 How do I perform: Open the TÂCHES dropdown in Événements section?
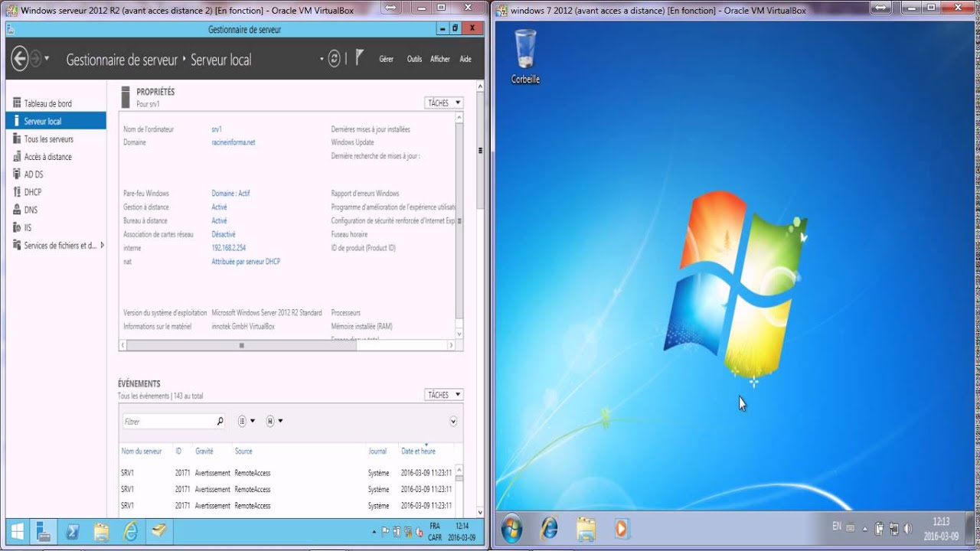coord(443,395)
